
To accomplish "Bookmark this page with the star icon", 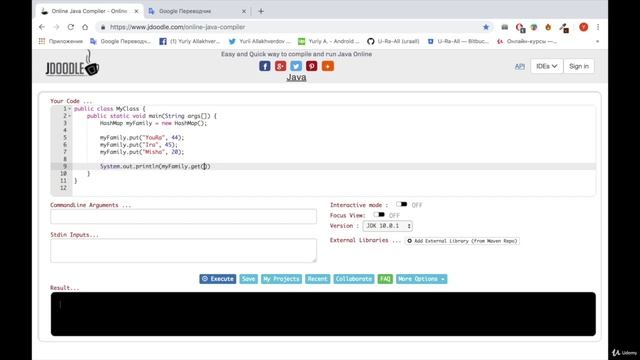I will [486, 27].
